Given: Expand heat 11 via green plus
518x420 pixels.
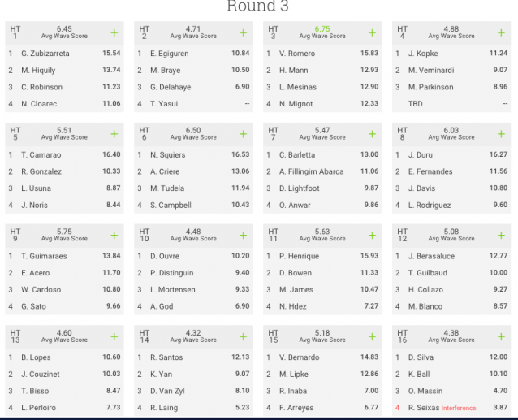Looking at the screenshot, I should tap(372, 236).
